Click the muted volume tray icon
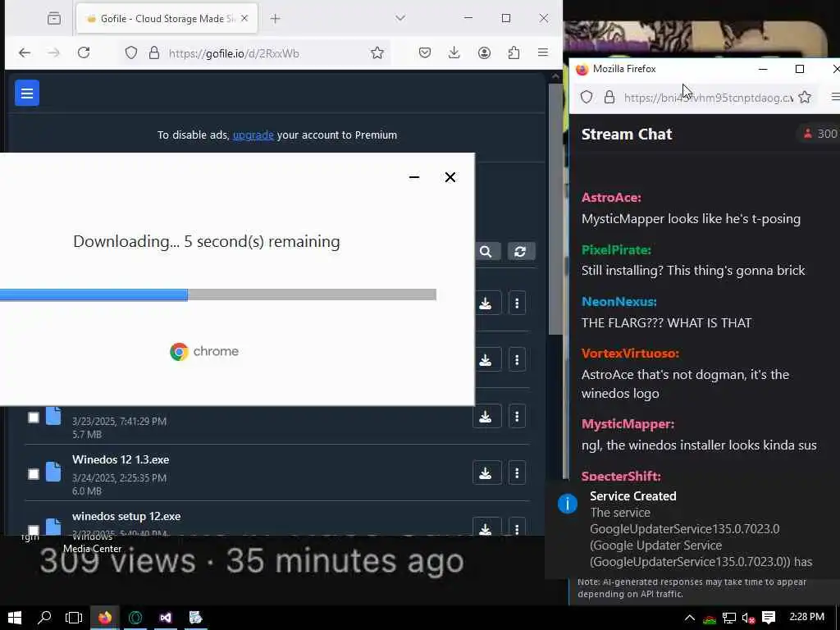The height and width of the screenshot is (630, 840). point(749,619)
